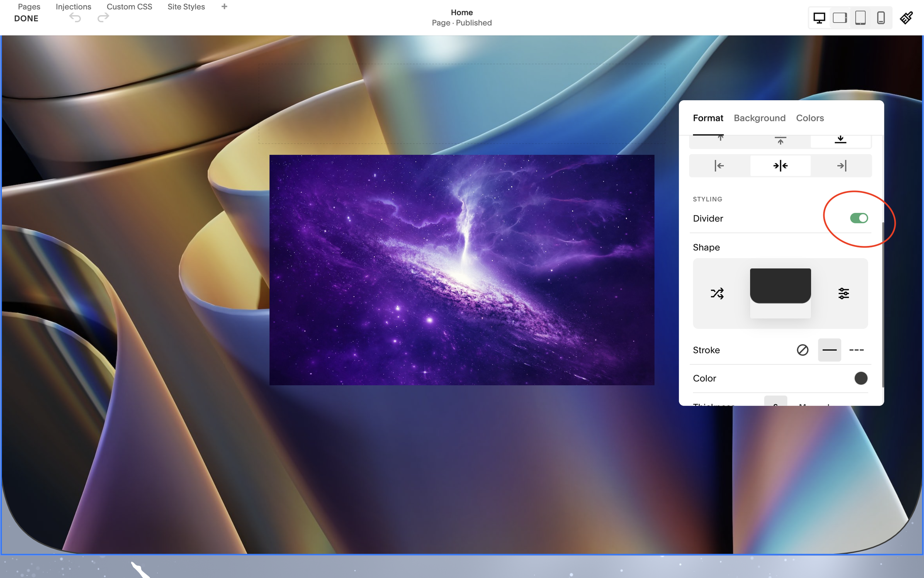The width and height of the screenshot is (924, 578).
Task: Open the paintbrush styles icon
Action: coord(906,18)
